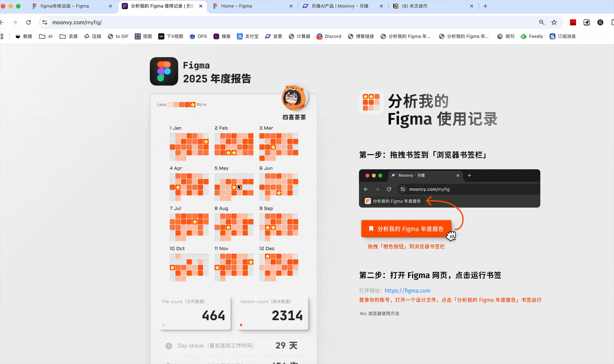The image size is (614, 364).
Task: Expand the 灵感 bookmarks folder
Action: (x=69, y=36)
